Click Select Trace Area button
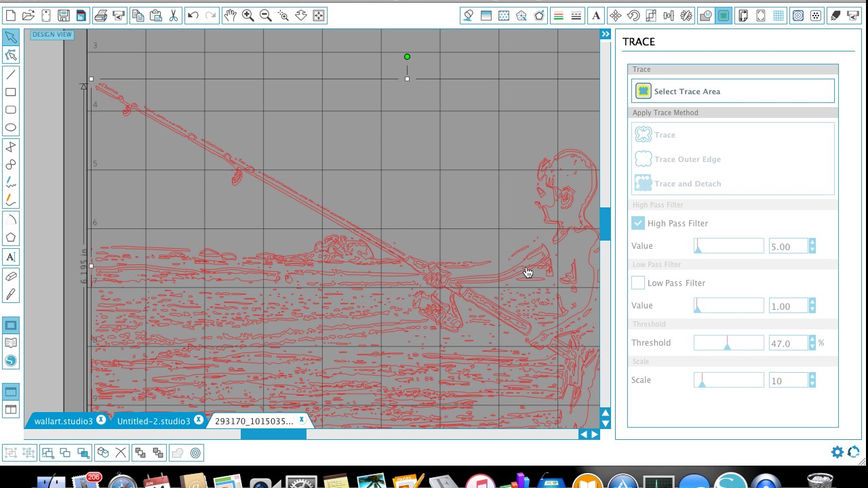 coord(733,91)
